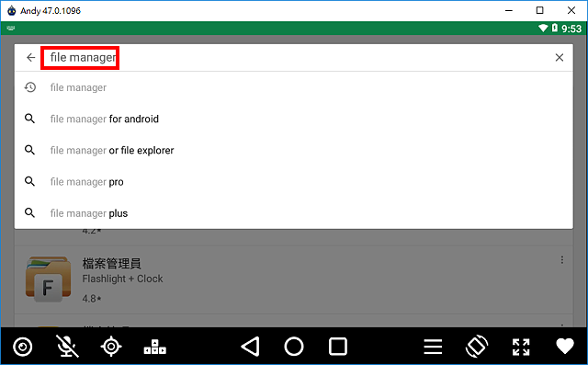Click the keyboard indicator in status bar
The image size is (588, 365).
coord(11,29)
